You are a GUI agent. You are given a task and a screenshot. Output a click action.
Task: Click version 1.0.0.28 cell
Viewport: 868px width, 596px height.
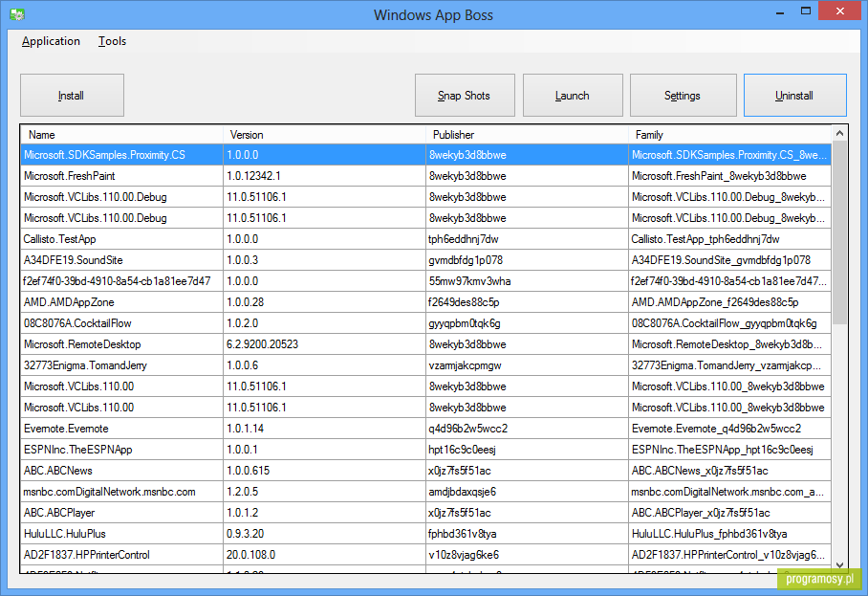click(x=324, y=302)
